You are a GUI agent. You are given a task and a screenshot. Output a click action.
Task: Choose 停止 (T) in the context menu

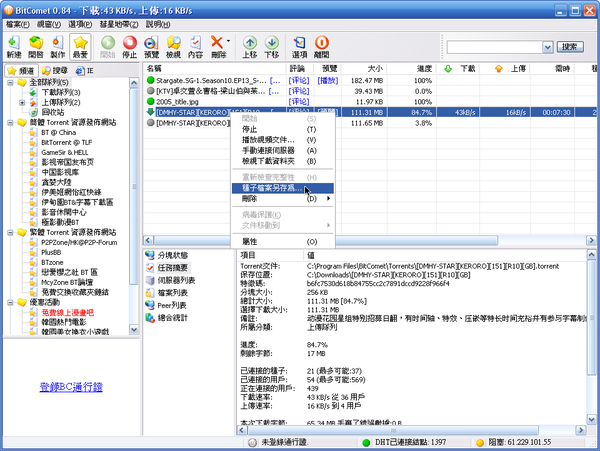283,129
